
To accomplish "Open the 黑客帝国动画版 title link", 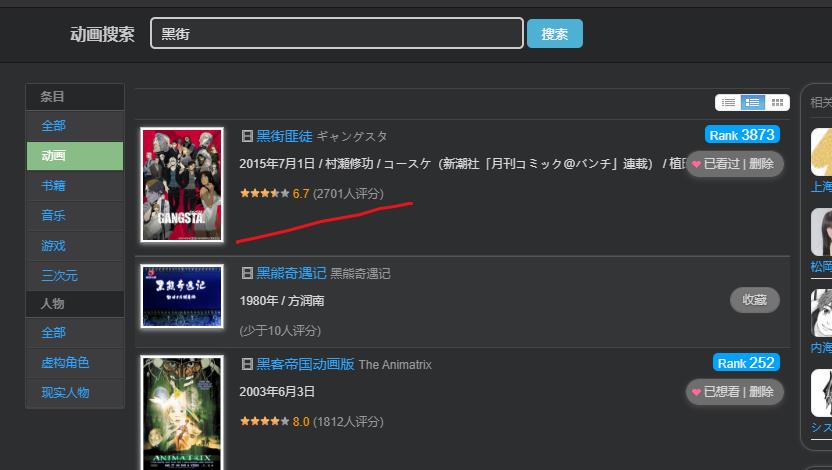I will click(305, 364).
